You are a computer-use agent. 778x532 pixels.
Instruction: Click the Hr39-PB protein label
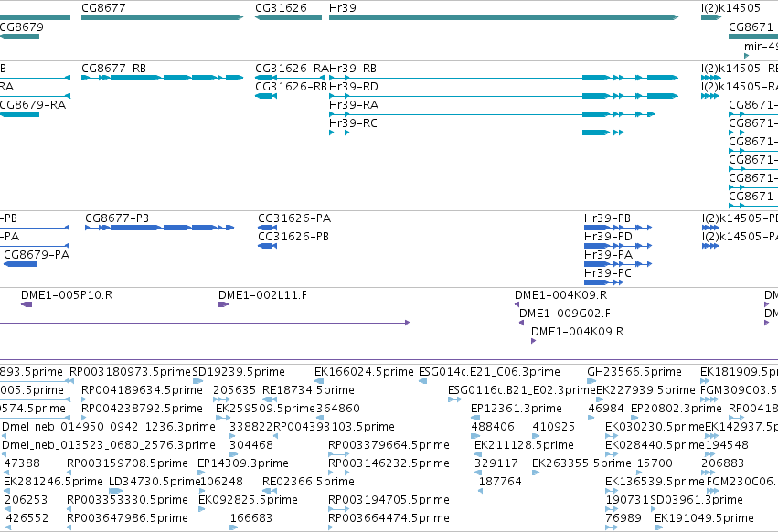pyautogui.click(x=607, y=218)
